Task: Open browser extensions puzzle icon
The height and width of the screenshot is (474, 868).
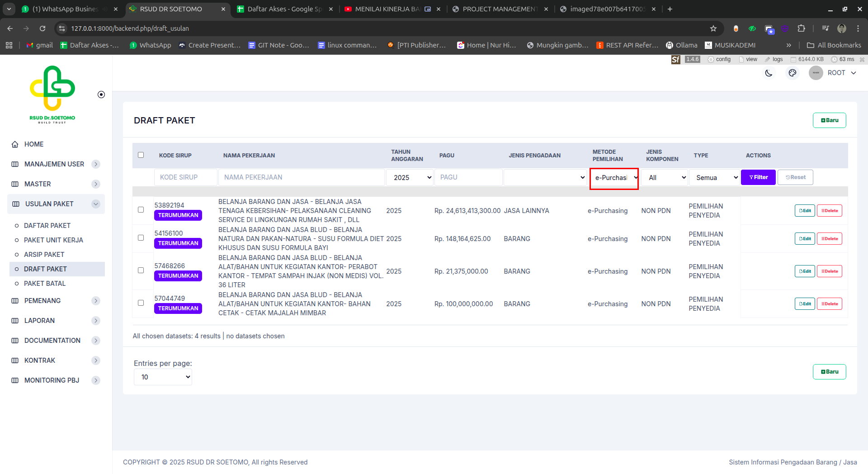Action: (801, 28)
